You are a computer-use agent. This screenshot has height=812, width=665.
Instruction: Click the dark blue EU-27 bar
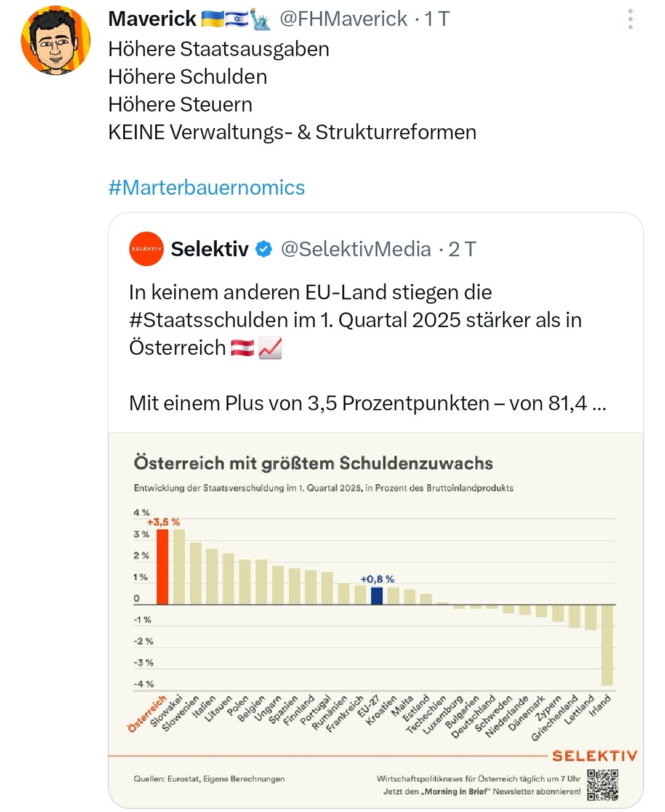click(376, 596)
